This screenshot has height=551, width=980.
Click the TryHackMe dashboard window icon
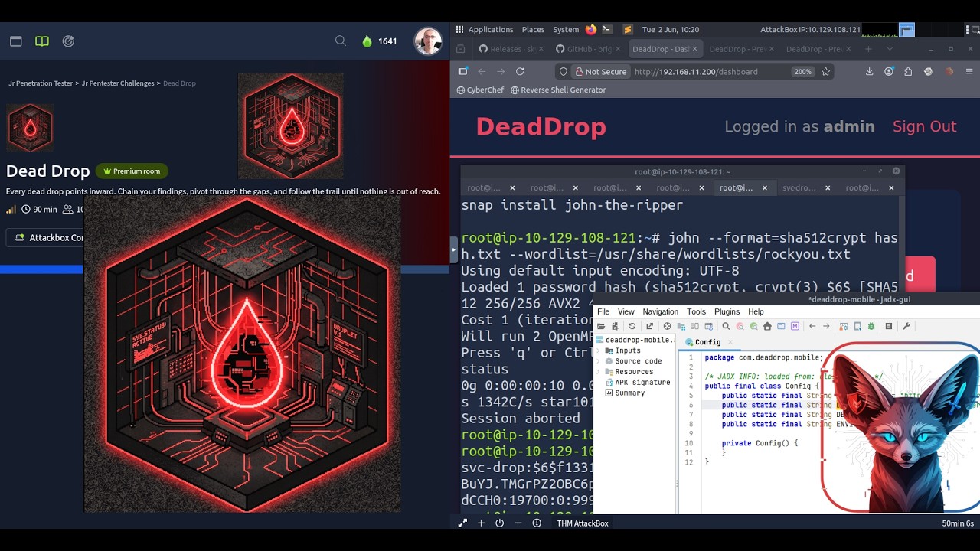click(15, 41)
